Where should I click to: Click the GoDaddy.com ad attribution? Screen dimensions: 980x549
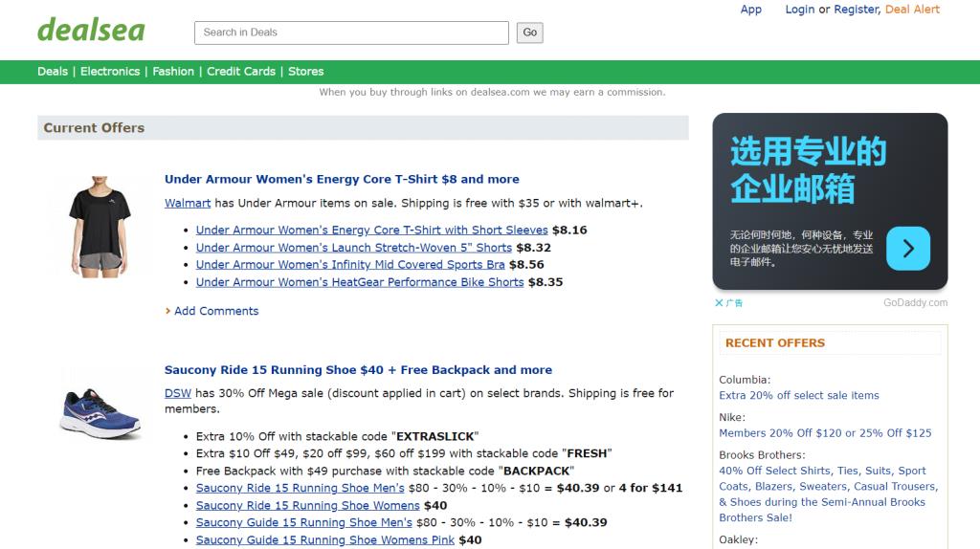(915, 303)
